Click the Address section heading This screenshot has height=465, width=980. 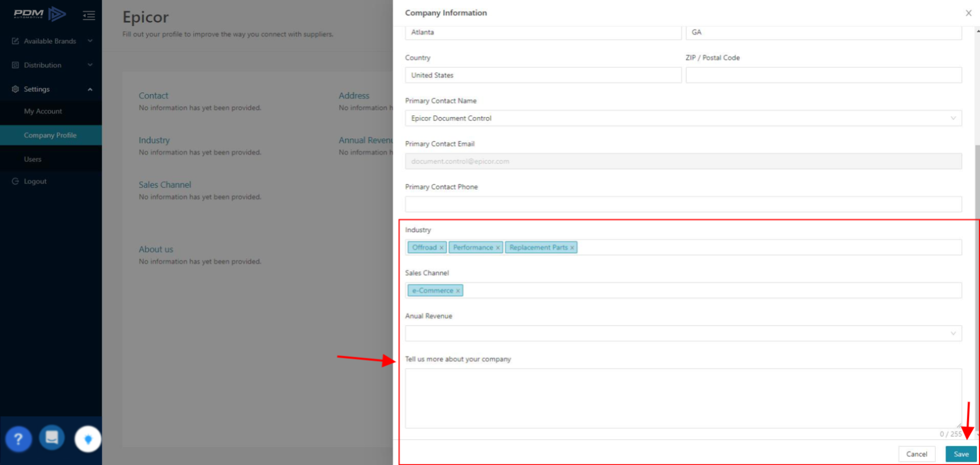click(x=354, y=96)
